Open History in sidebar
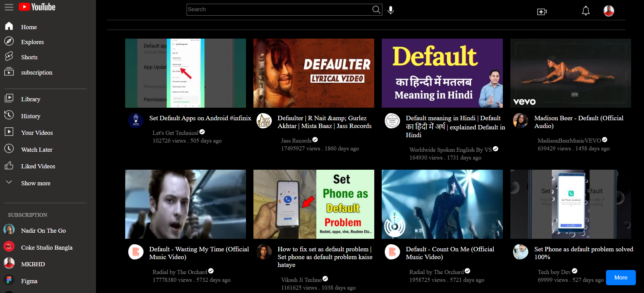The width and height of the screenshot is (644, 293). (x=31, y=116)
